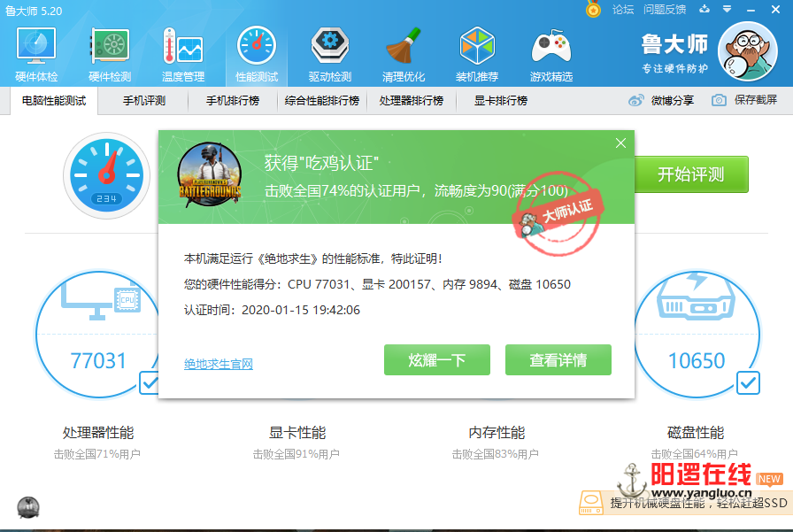The height and width of the screenshot is (532, 793).
Task: Open 论坛 forum link
Action: (622, 9)
